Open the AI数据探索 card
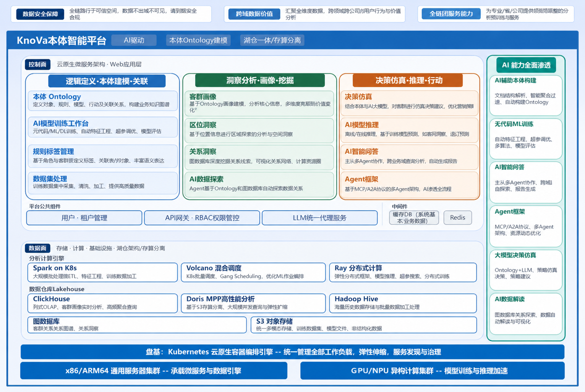 (259, 184)
